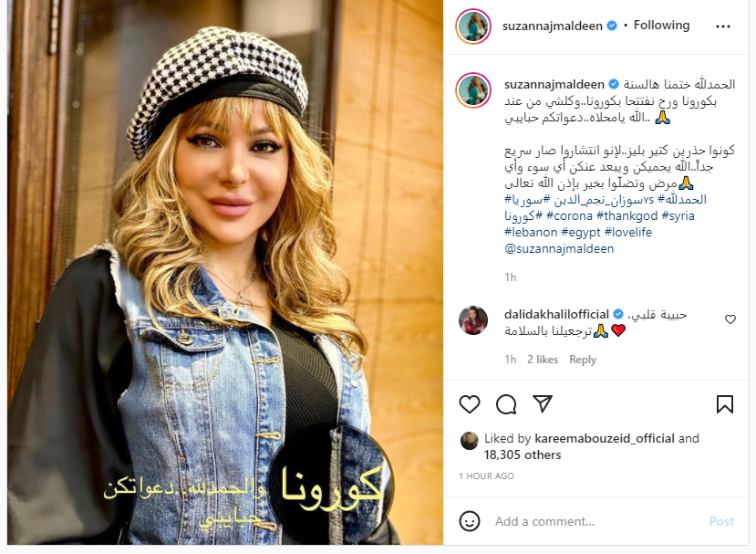Image resolution: width=756 pixels, height=554 pixels.
Task: Toggle Following status for suzannajmaldeen
Action: pos(661,25)
